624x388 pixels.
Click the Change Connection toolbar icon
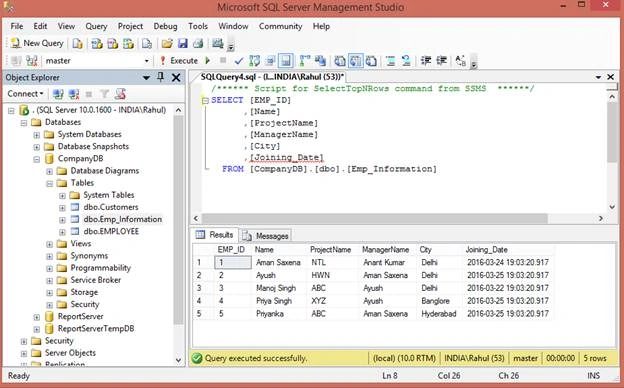point(31,61)
